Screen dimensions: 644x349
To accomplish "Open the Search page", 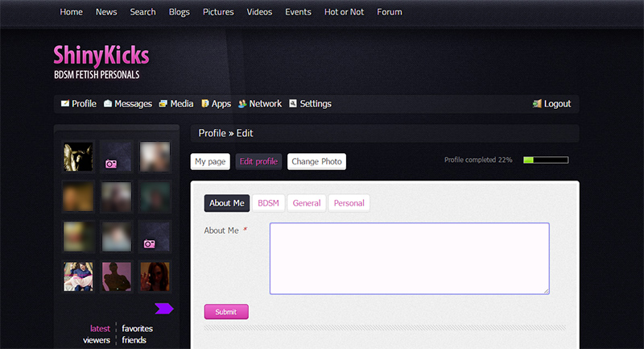I will coord(143,12).
